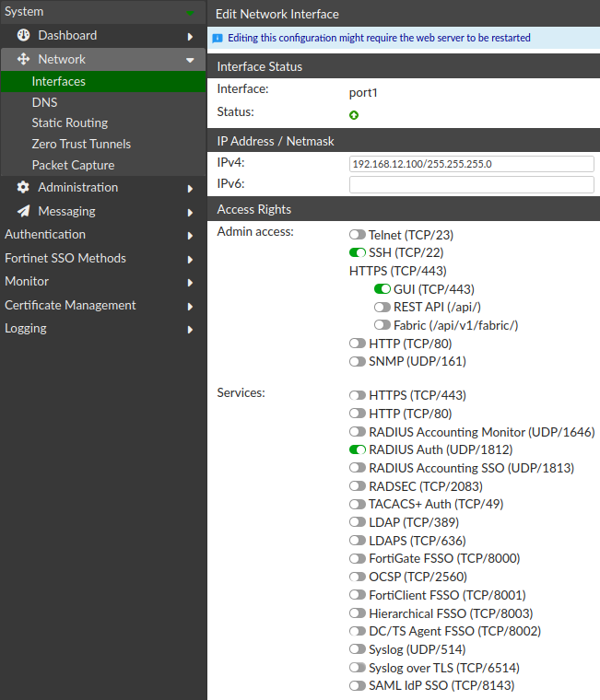Enable RADIUS Accounting Monitor (UDP/1646)
The width and height of the screenshot is (600, 700).
coord(358,432)
